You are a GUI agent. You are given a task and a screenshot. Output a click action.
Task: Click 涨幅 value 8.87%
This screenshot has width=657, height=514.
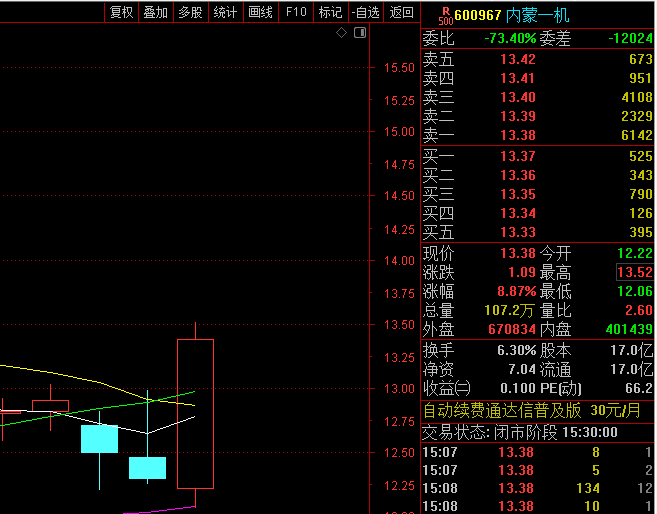[517, 291]
